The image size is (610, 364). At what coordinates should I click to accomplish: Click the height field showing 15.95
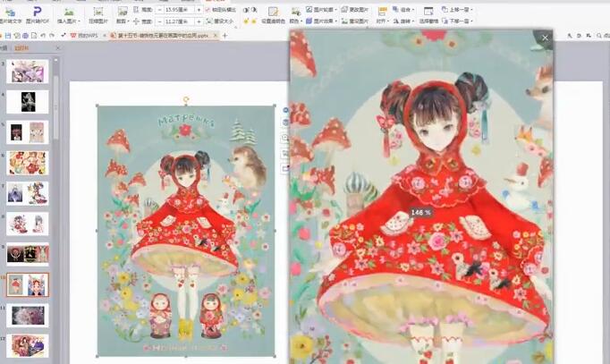tap(179, 9)
